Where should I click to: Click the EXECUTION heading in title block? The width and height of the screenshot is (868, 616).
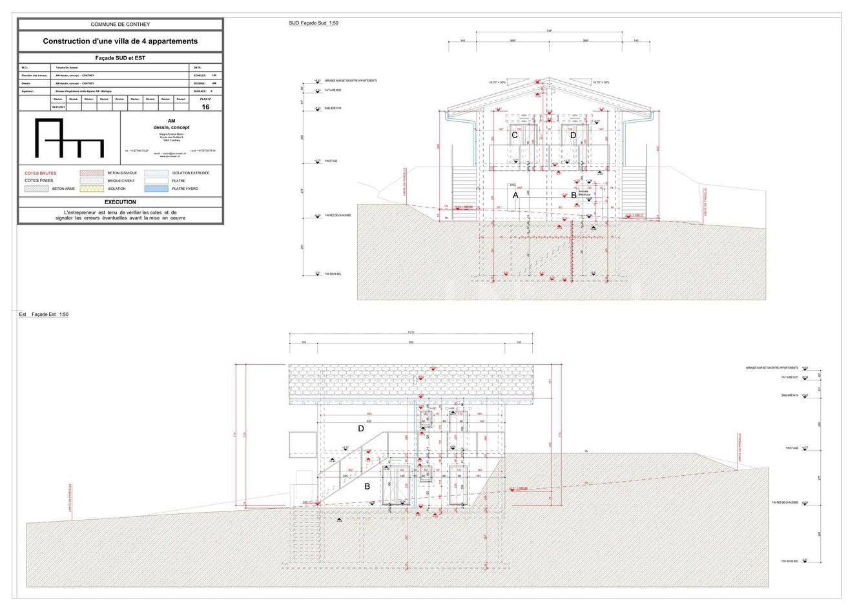(x=120, y=202)
